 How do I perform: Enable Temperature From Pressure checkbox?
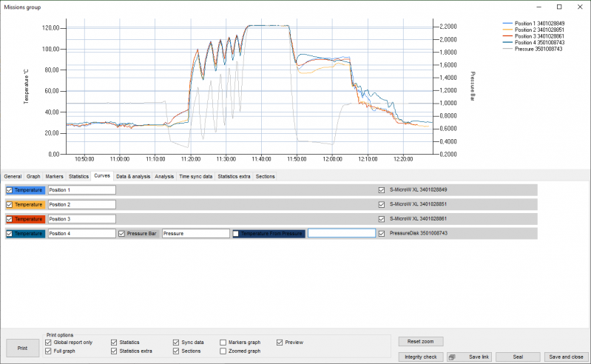click(x=236, y=234)
